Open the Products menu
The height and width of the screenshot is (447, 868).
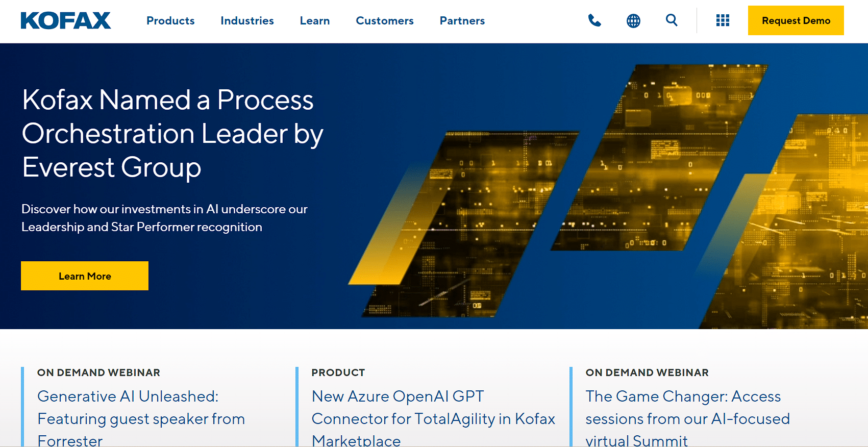(x=170, y=21)
